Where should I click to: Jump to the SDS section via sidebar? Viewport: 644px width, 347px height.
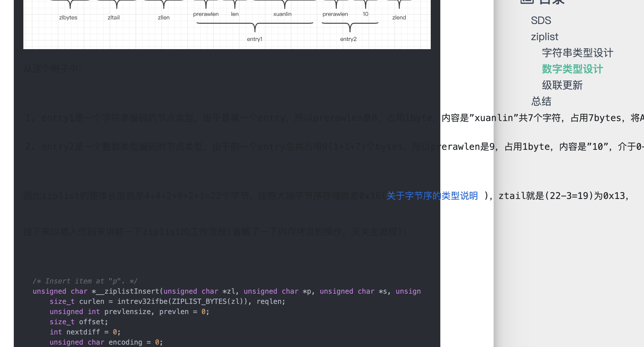pyautogui.click(x=541, y=20)
